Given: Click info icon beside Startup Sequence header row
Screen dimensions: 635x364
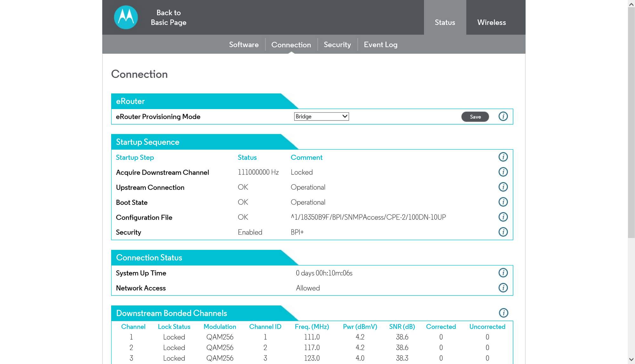Looking at the screenshot, I should pyautogui.click(x=503, y=157).
